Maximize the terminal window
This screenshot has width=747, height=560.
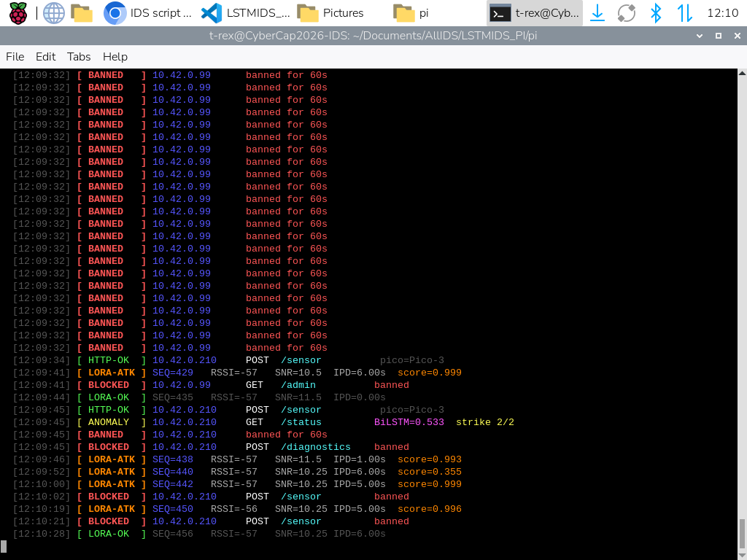click(719, 36)
